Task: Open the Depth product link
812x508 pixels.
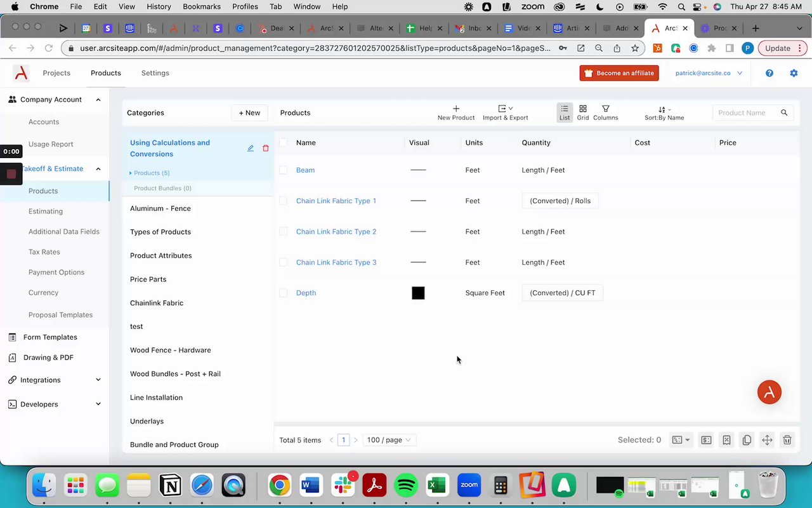Action: [x=306, y=293]
